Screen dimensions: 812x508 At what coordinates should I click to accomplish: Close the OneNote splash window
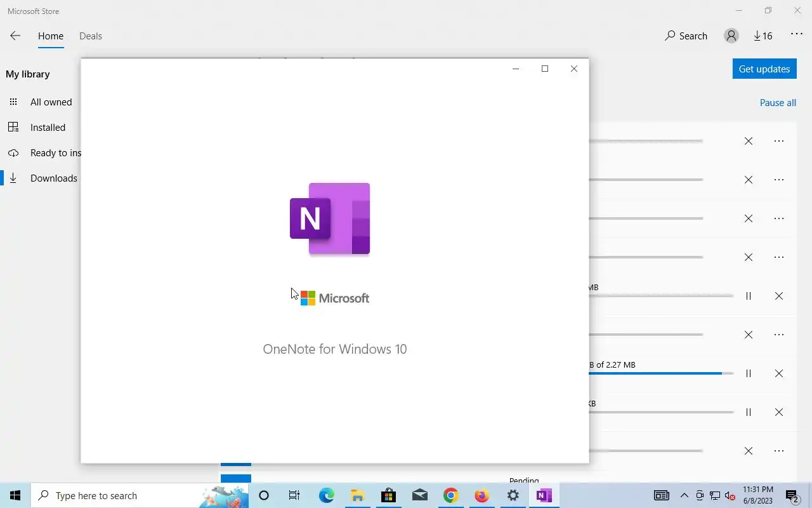coord(574,69)
